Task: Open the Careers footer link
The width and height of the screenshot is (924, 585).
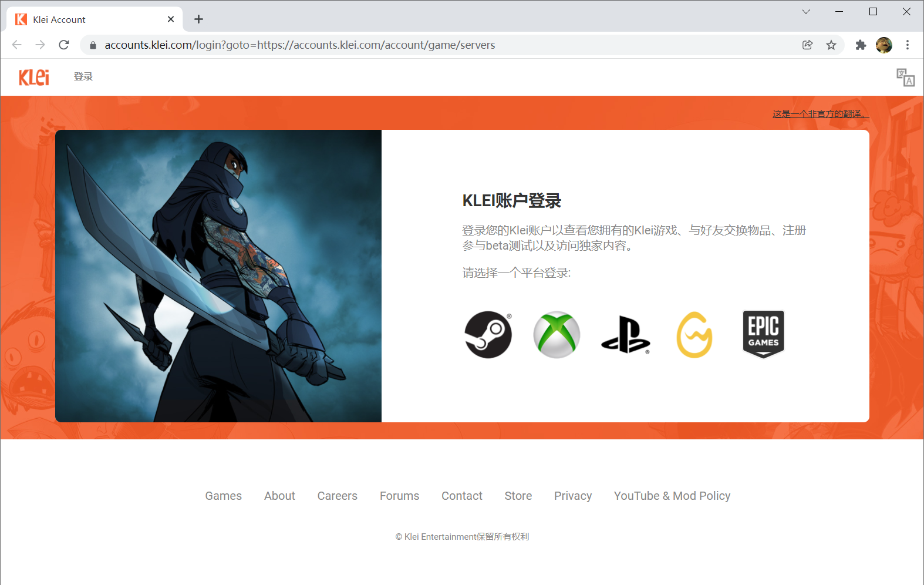Action: [x=337, y=496]
